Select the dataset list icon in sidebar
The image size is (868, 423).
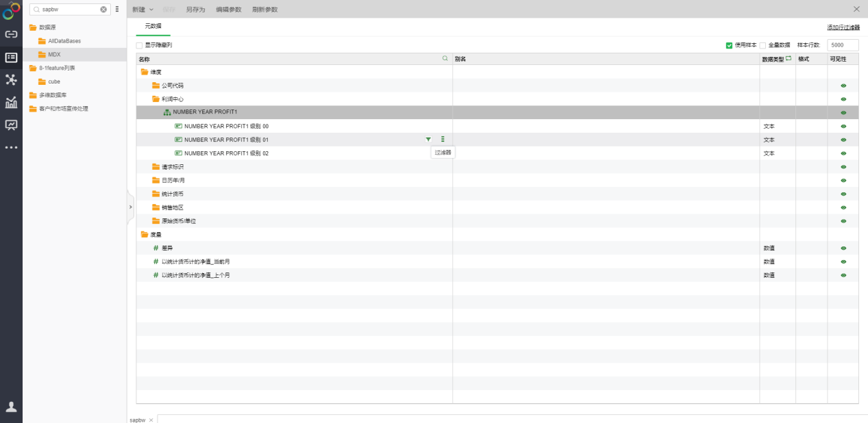[x=10, y=57]
